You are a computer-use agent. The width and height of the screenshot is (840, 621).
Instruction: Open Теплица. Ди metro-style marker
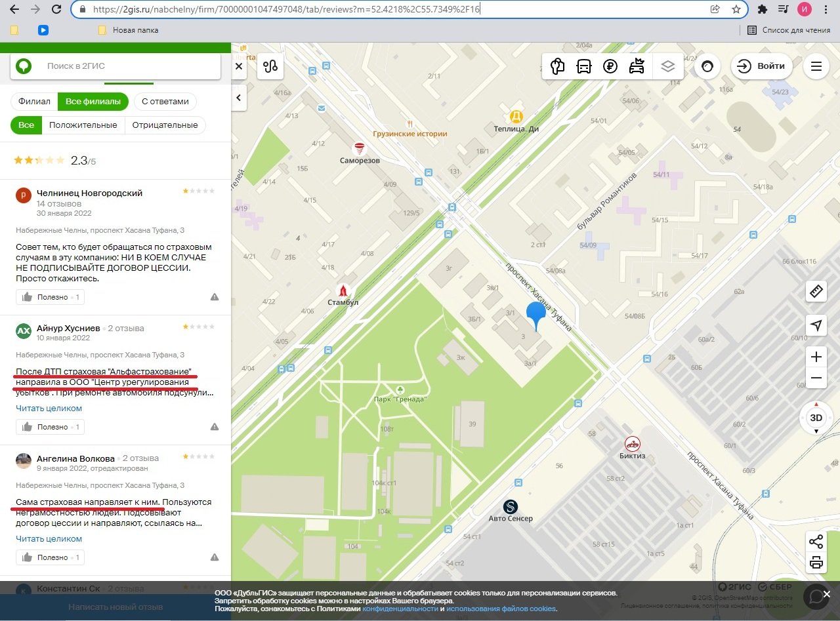[x=516, y=117]
